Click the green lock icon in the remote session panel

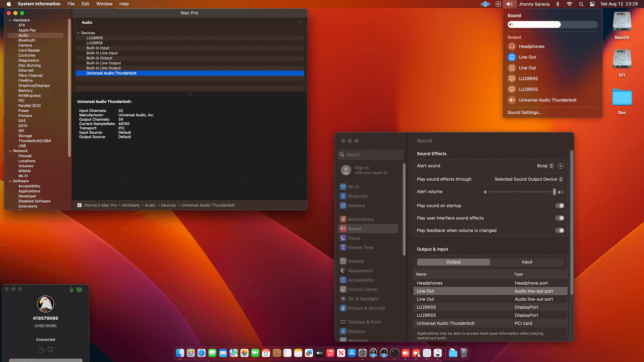tap(71, 290)
